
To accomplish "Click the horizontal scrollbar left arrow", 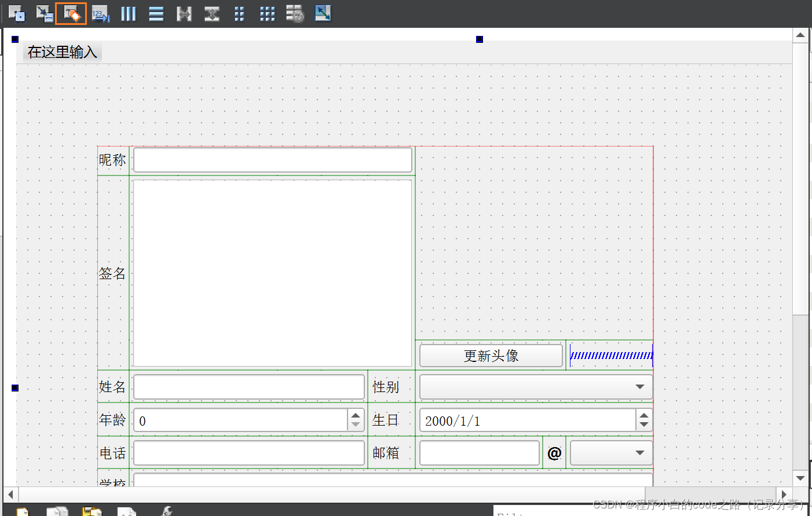I will pyautogui.click(x=10, y=495).
